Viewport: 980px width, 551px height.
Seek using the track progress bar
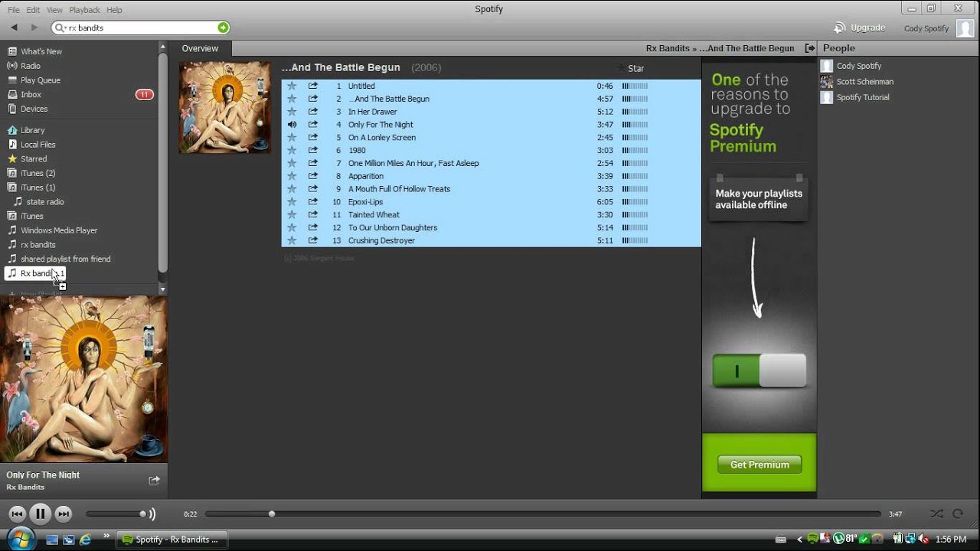click(543, 514)
